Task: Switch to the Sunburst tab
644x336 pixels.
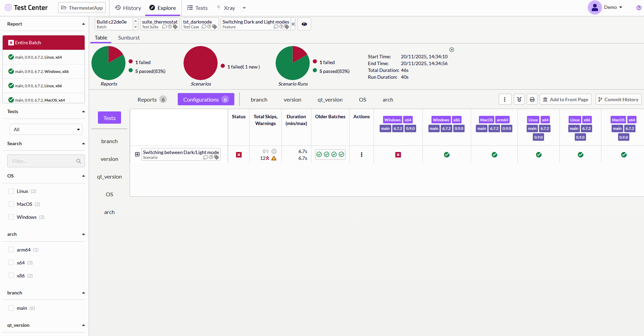Action: [129, 38]
